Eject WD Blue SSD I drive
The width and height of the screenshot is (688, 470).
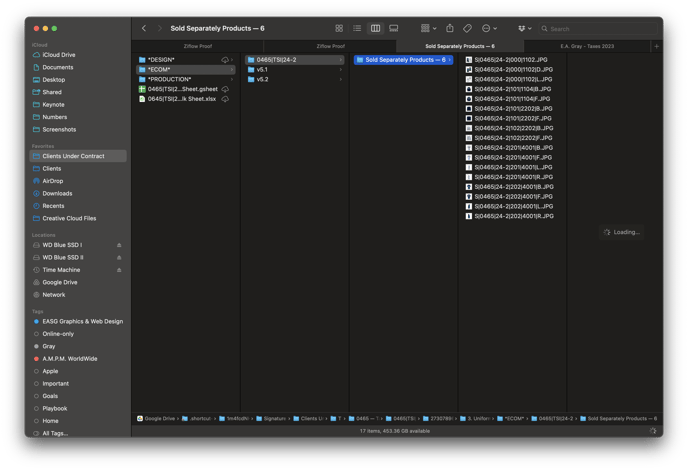pos(119,245)
